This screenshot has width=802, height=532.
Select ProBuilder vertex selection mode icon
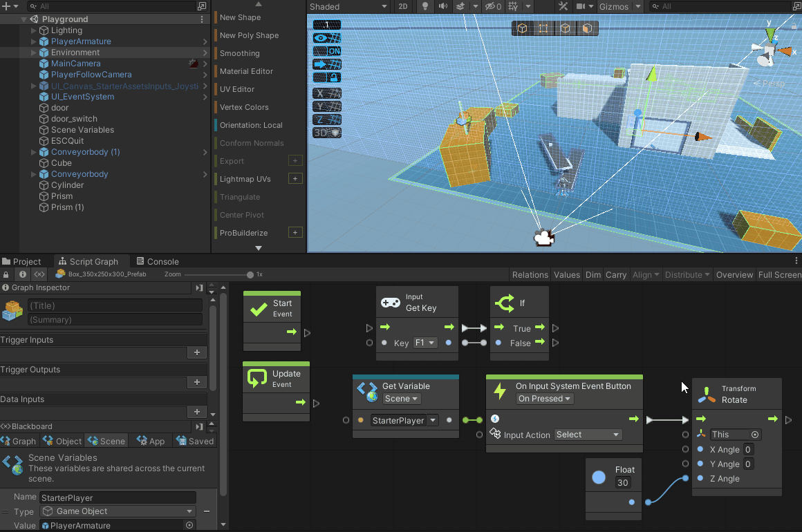coord(543,28)
